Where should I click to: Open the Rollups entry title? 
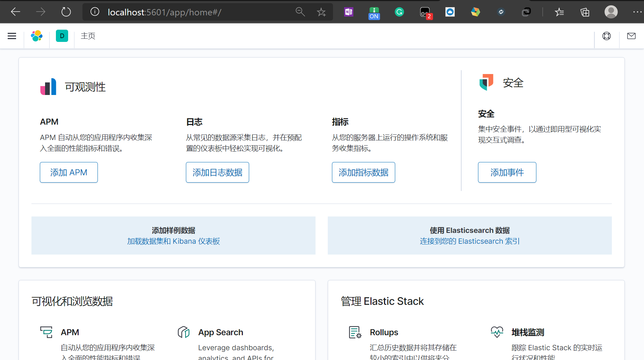[384, 332]
